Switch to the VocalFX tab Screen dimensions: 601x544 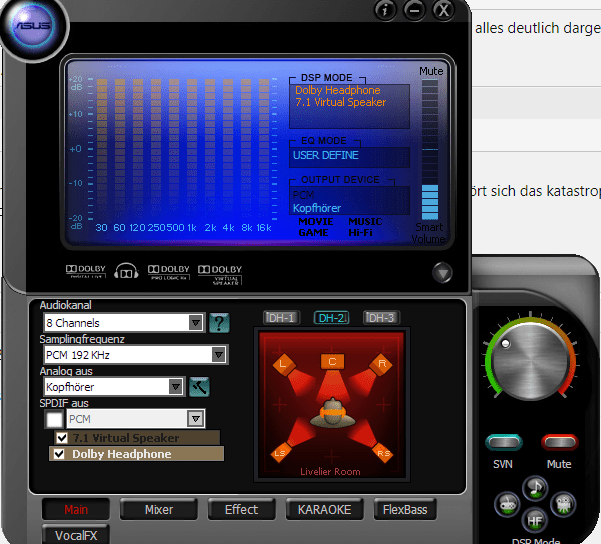point(76,534)
